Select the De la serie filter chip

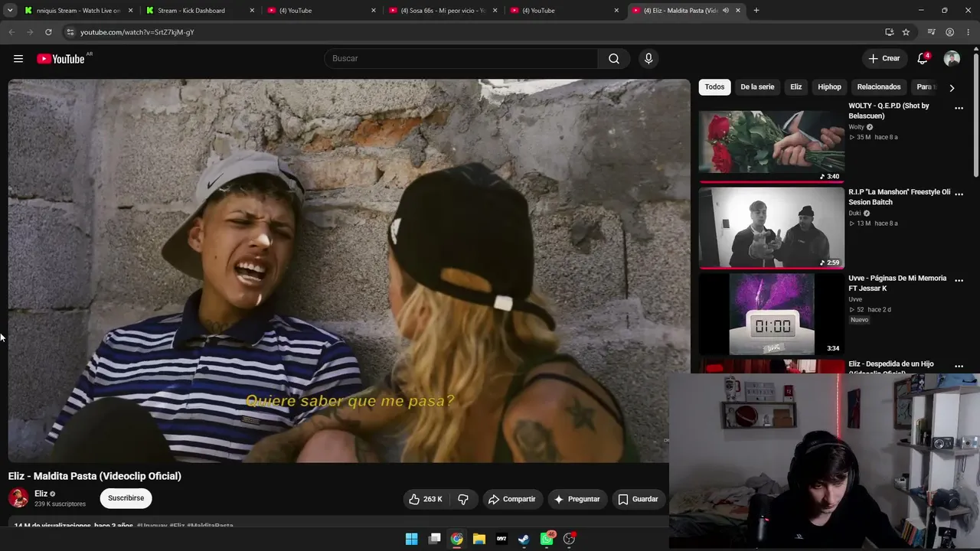coord(757,87)
